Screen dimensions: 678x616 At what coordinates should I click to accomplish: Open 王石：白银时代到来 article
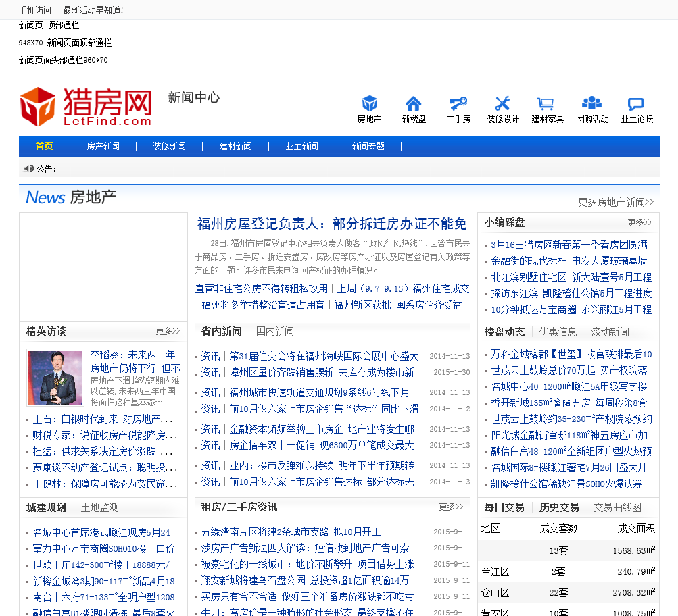click(x=103, y=419)
